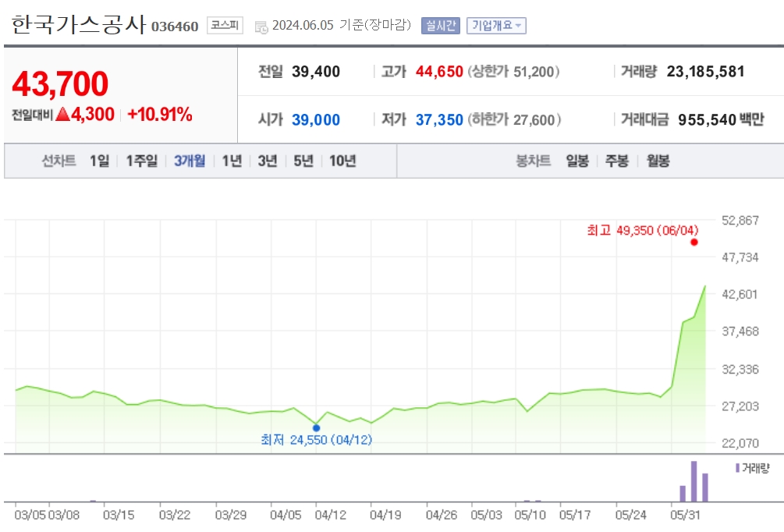Click the 실시간 button
The width and height of the screenshot is (784, 532).
[440, 26]
